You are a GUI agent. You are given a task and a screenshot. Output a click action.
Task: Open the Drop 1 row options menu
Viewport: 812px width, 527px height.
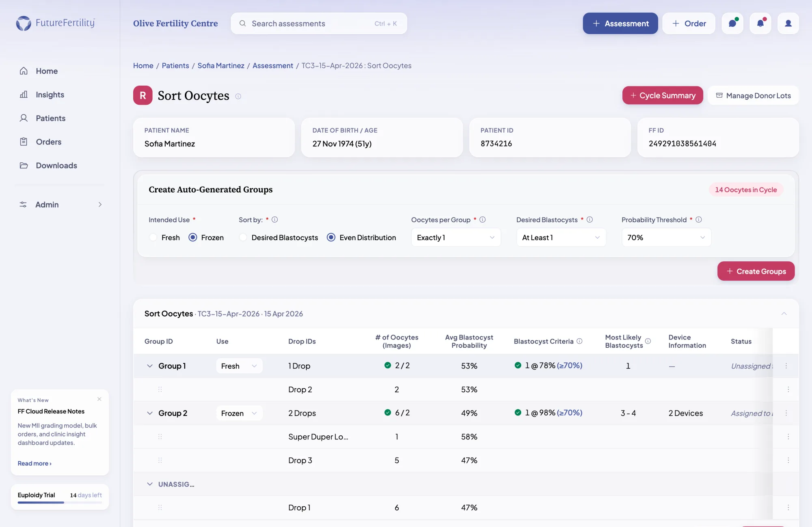pos(788,508)
